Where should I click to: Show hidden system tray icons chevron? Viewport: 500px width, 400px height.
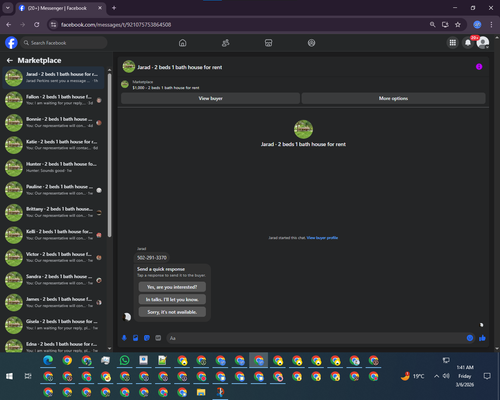436,376
